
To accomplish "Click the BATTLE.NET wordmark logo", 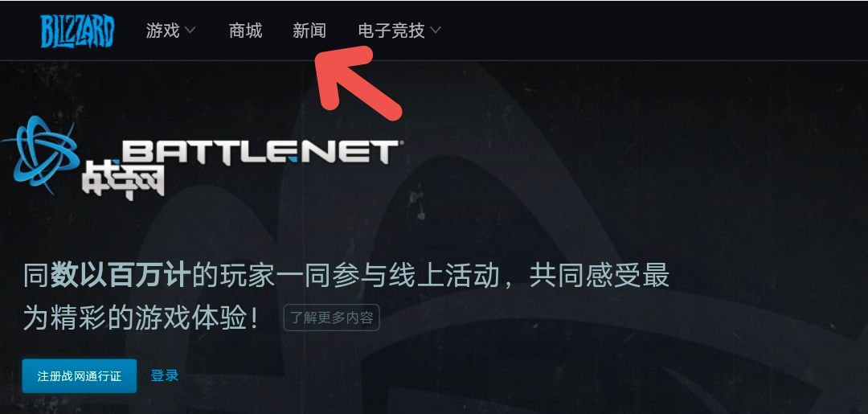I will pyautogui.click(x=260, y=153).
